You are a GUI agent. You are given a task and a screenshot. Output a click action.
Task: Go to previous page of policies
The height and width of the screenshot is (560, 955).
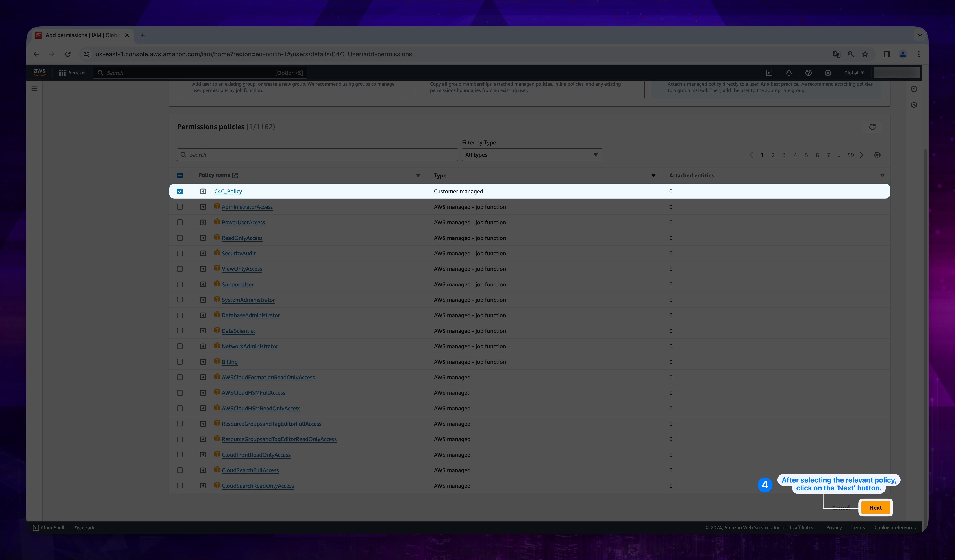(751, 155)
